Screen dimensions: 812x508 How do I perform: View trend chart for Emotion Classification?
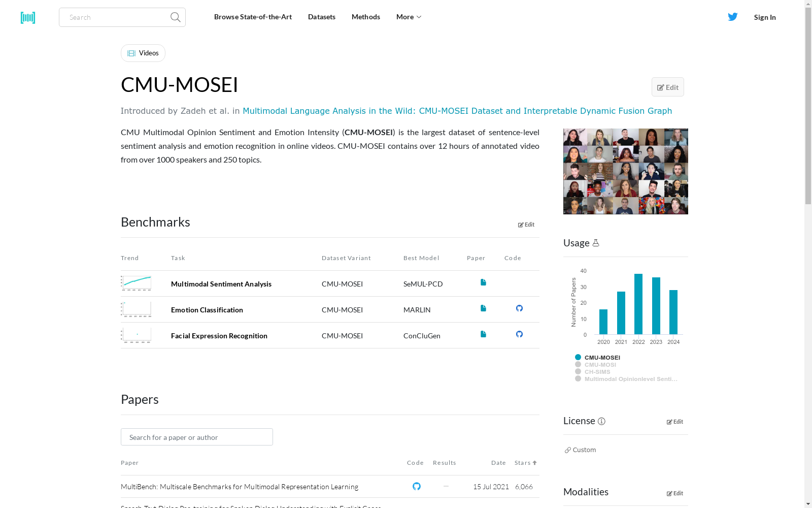point(136,309)
